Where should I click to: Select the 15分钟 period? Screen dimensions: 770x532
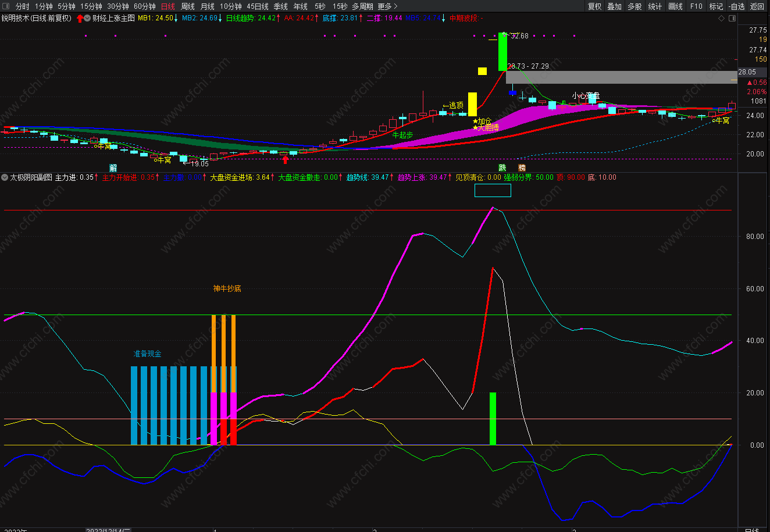coord(92,6)
